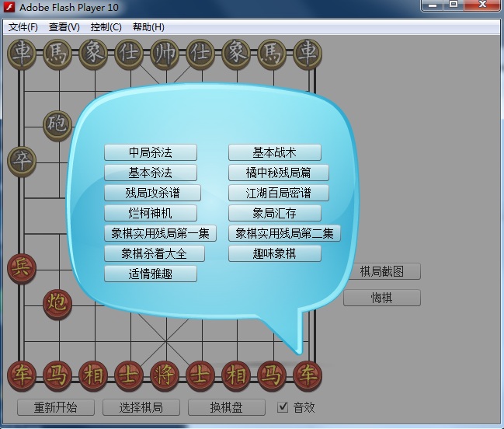Select the black 象 elephant right of the general
The image size is (504, 429).
236,54
